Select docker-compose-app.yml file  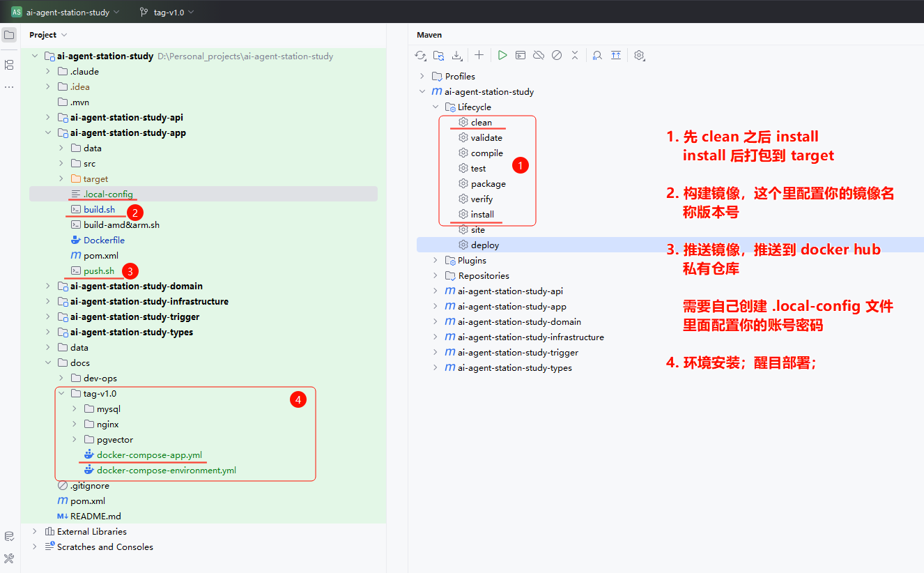tap(149, 455)
